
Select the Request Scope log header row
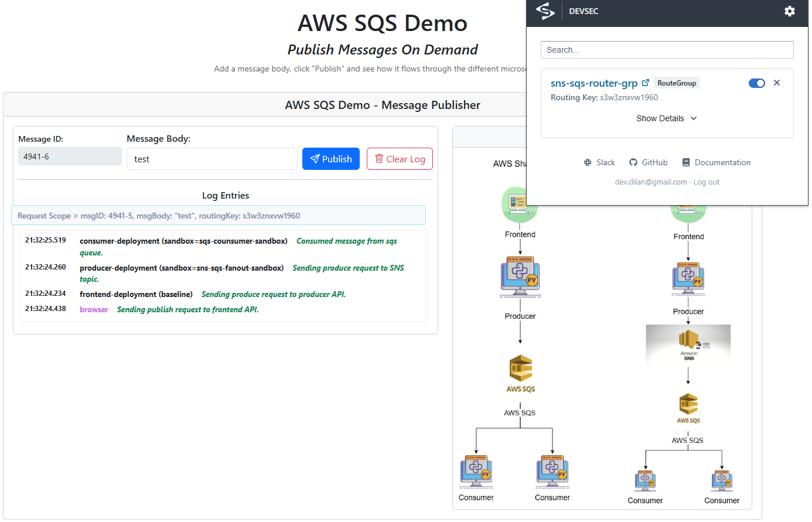219,216
